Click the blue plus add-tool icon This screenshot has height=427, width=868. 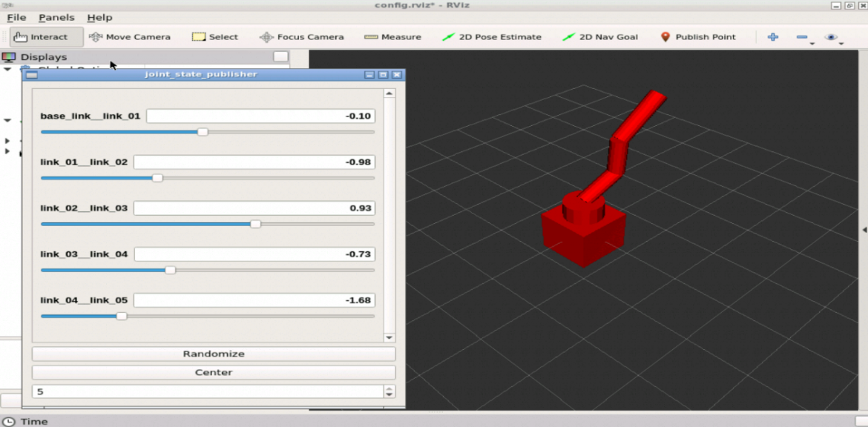(773, 37)
